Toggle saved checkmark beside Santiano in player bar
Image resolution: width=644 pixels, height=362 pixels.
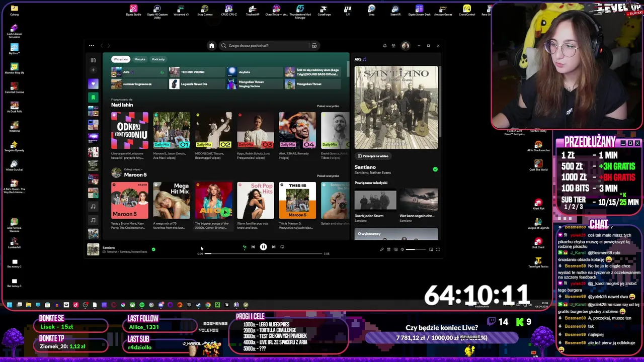click(x=153, y=249)
